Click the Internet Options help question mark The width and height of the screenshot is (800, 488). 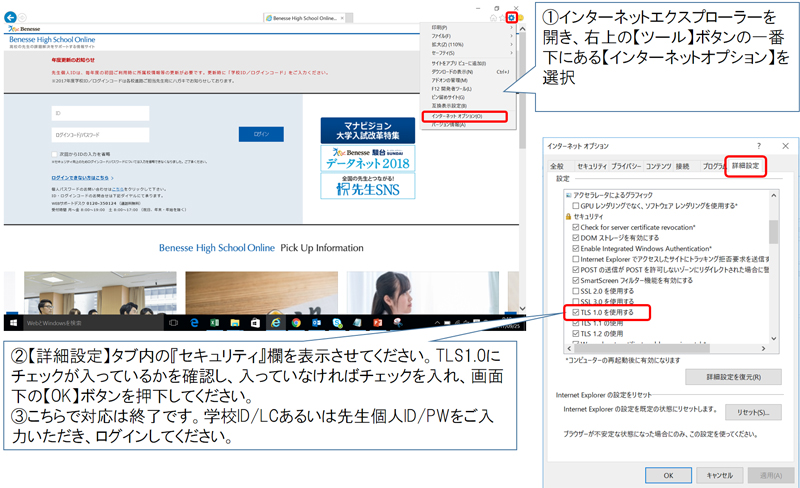(759, 146)
